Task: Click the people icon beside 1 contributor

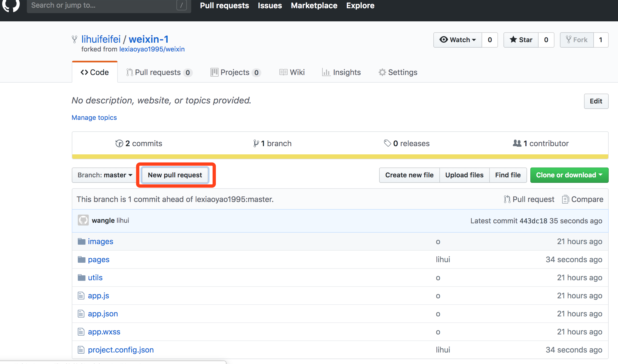Action: [x=517, y=143]
